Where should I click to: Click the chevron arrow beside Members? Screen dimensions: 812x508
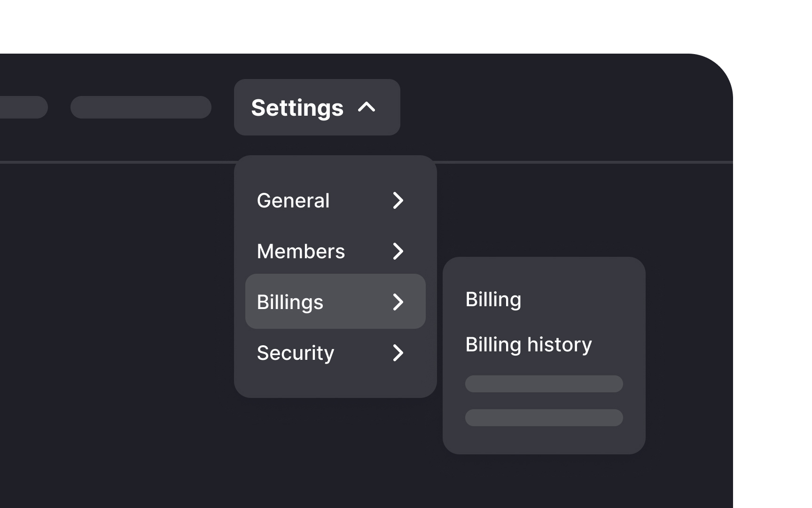point(398,251)
